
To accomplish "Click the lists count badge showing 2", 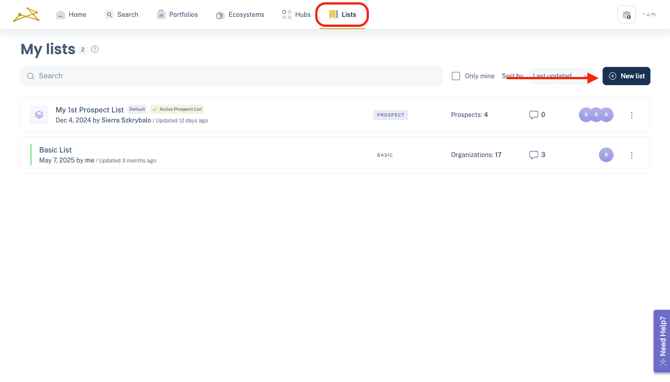I will (83, 50).
